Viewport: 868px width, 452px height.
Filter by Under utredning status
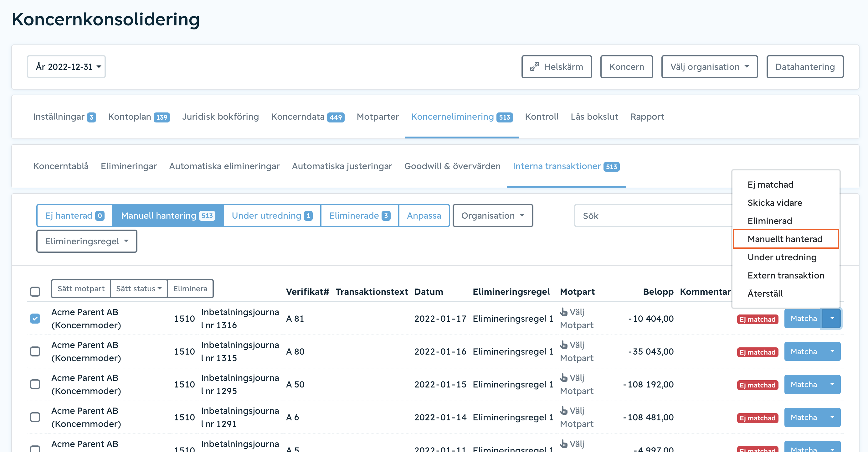click(272, 216)
